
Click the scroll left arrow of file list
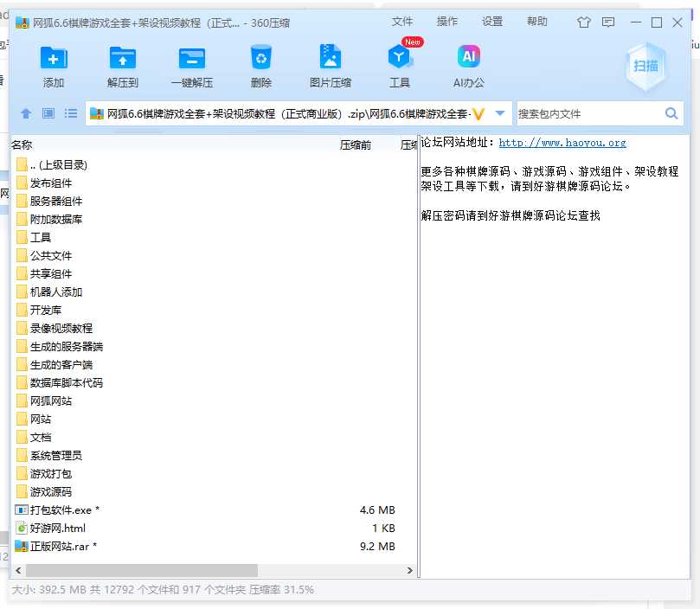(x=18, y=570)
